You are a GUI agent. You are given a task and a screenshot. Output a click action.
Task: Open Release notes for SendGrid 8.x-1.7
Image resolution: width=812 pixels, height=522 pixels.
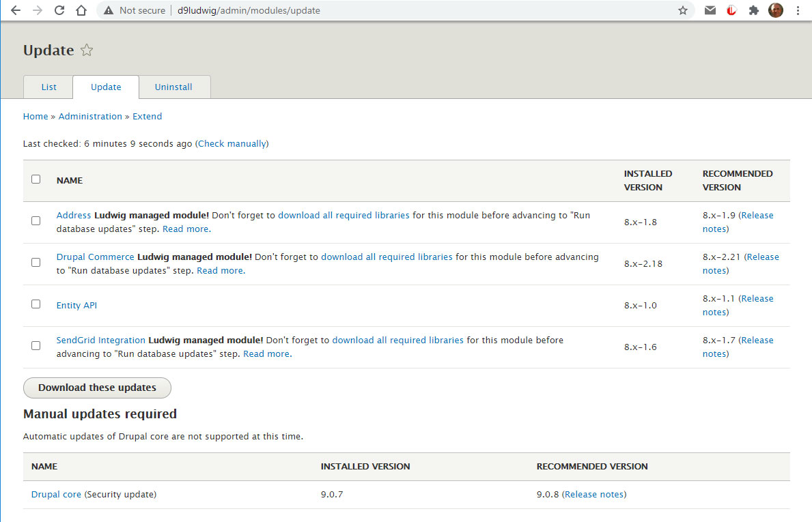pos(757,340)
